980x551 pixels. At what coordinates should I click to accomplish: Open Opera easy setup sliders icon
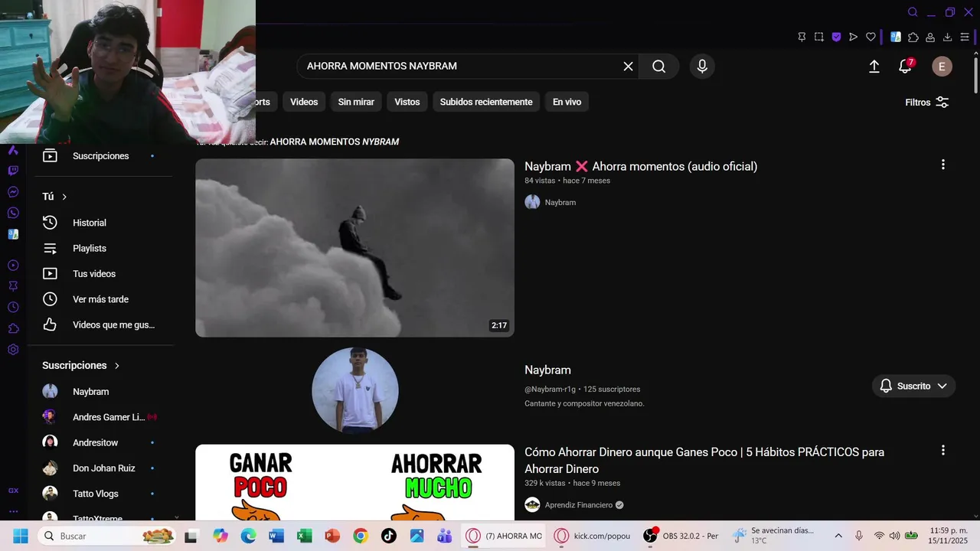[965, 37]
